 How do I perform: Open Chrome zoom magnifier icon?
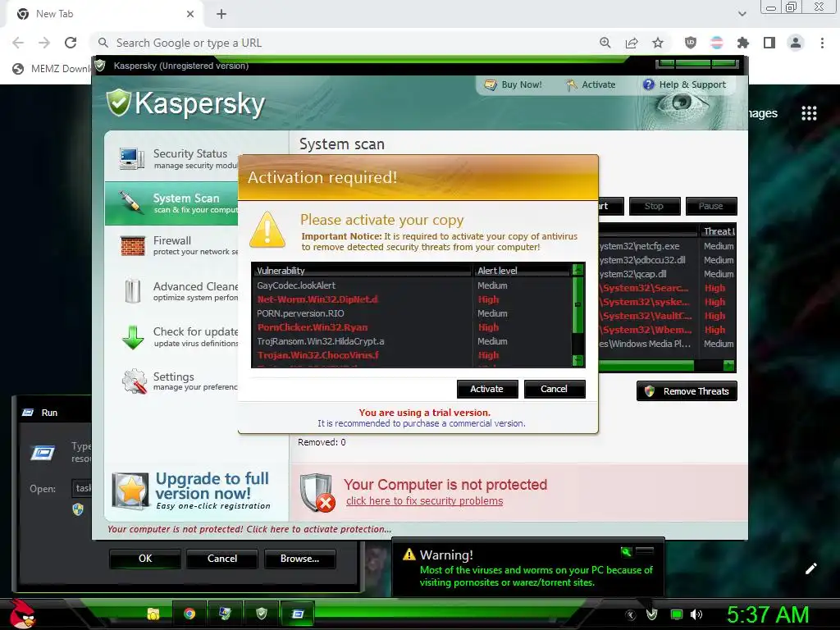(x=605, y=43)
